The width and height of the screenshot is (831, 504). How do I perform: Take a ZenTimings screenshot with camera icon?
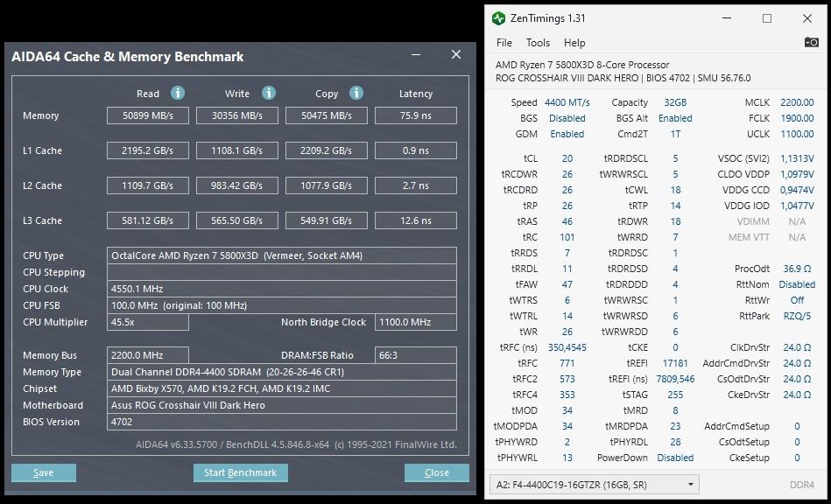[812, 42]
